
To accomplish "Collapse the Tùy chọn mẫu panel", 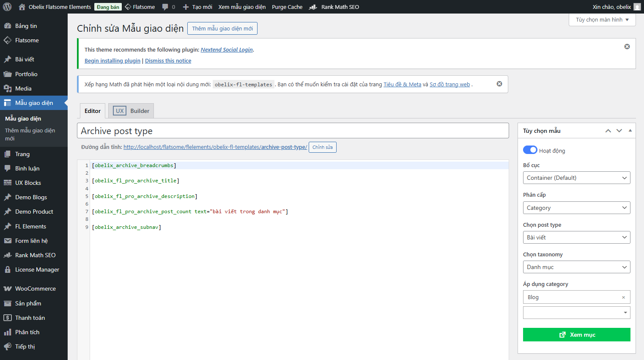I will pos(630,131).
